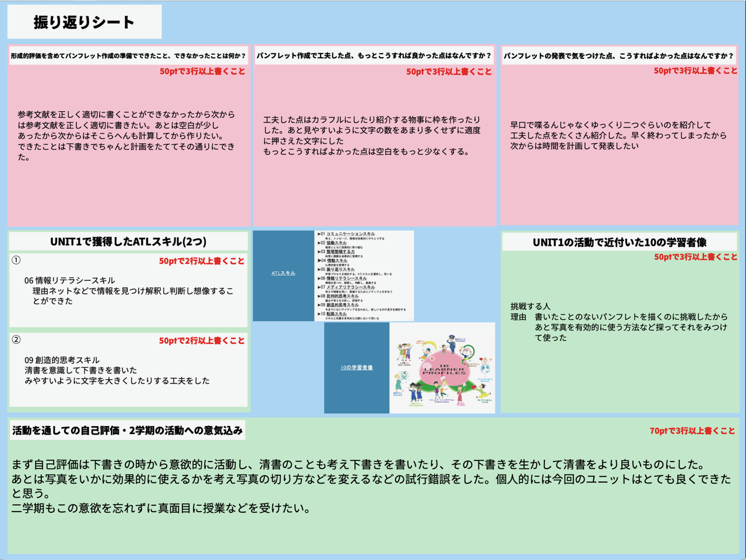746x560 pixels.
Task: Click the 07 メディアリテラシースキル entry
Action: (347, 287)
